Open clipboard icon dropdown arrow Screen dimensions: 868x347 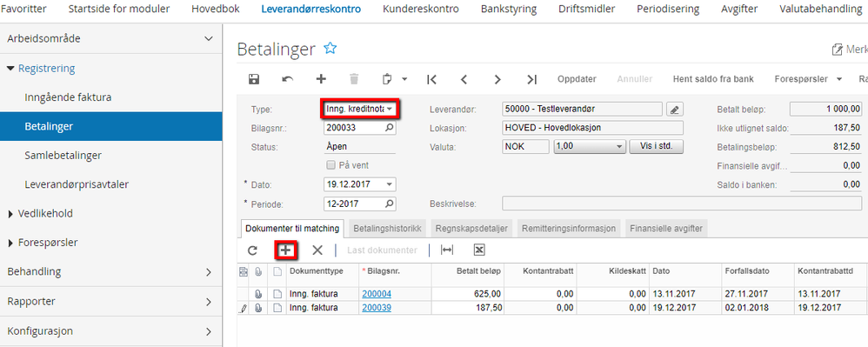pyautogui.click(x=404, y=79)
